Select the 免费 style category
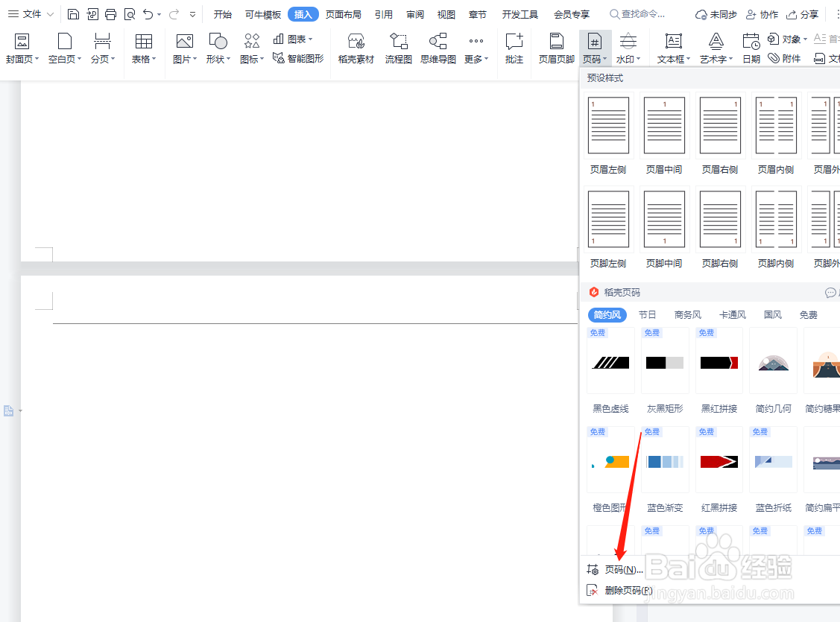 809,315
